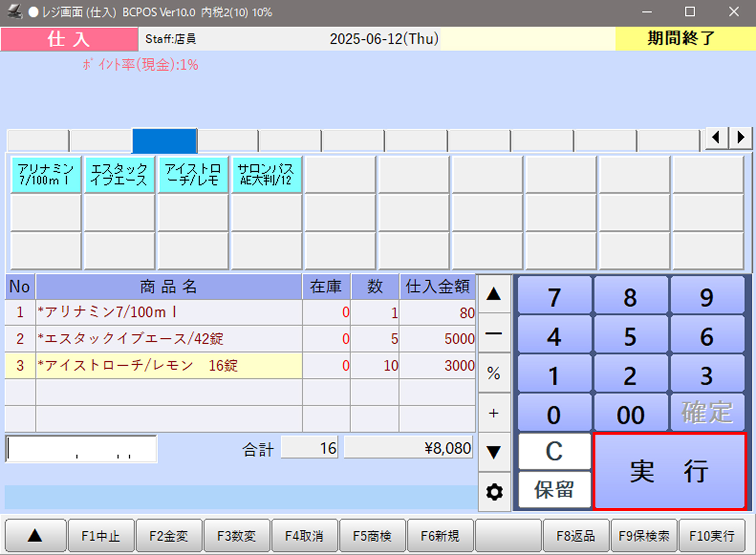
Task: Click the yellow 期間終了 button
Action: [681, 39]
